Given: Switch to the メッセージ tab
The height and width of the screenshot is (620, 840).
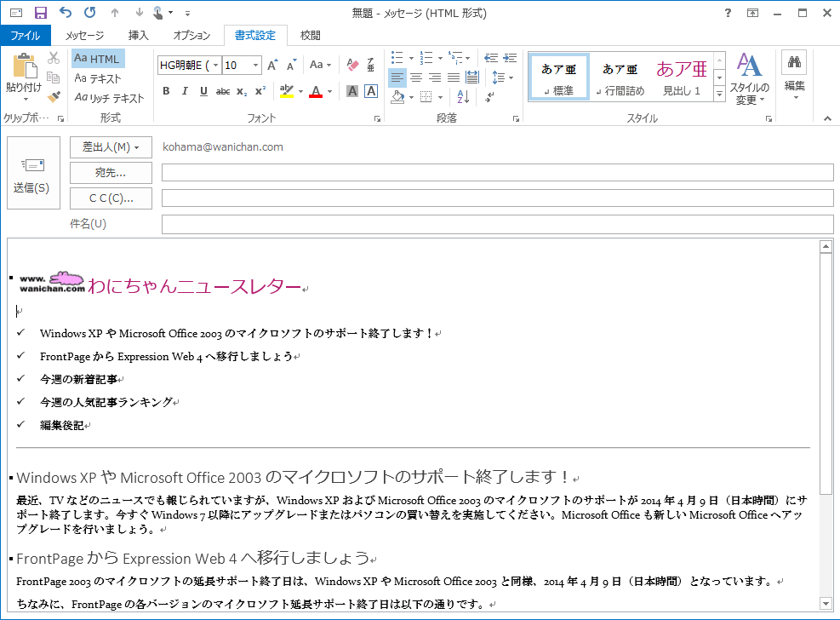Looking at the screenshot, I should 84,36.
